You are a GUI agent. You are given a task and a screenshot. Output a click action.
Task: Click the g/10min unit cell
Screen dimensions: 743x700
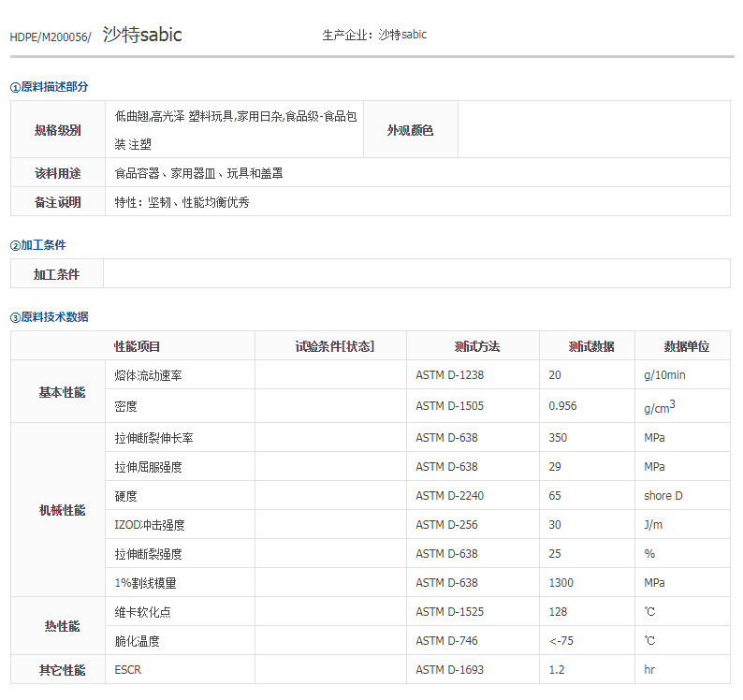pos(682,375)
